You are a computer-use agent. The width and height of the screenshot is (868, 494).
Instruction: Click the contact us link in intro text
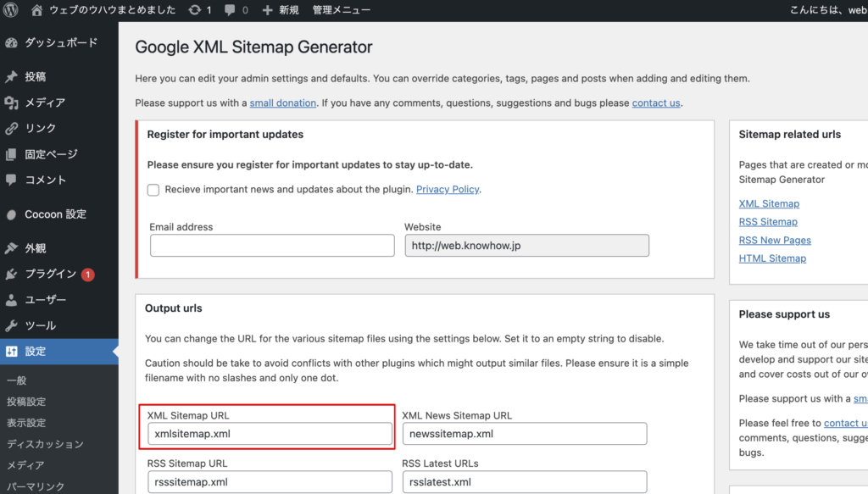[x=656, y=103]
